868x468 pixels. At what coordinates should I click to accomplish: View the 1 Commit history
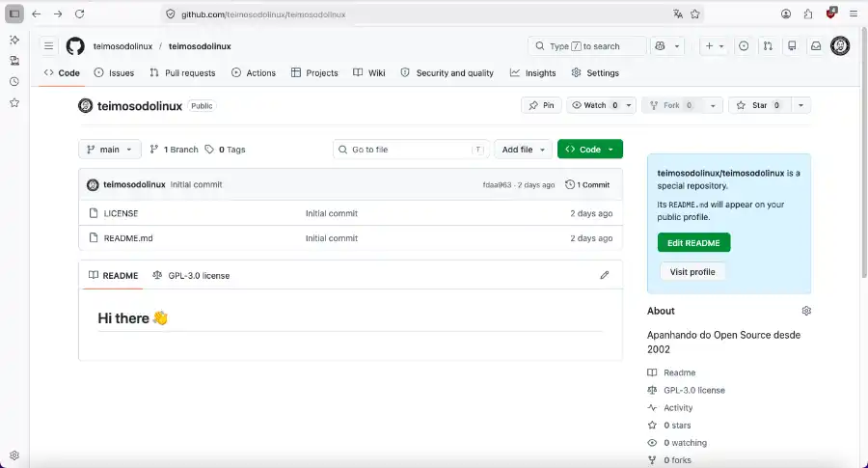pyautogui.click(x=587, y=184)
